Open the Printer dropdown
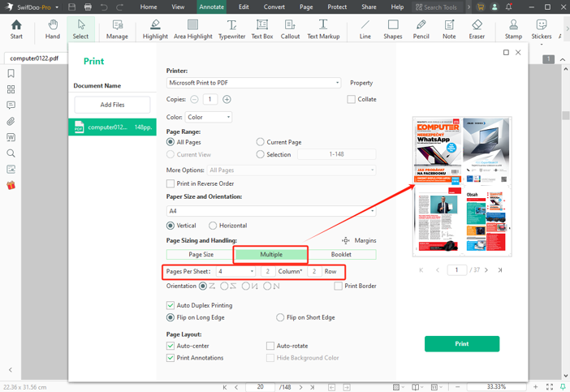 click(x=253, y=83)
